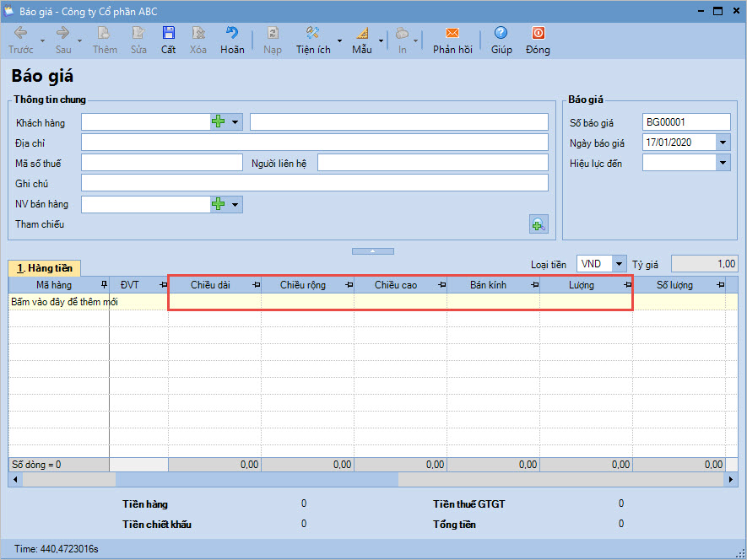This screenshot has width=747, height=560.
Task: Toggle pin on Mã hàng column
Action: coord(104,286)
